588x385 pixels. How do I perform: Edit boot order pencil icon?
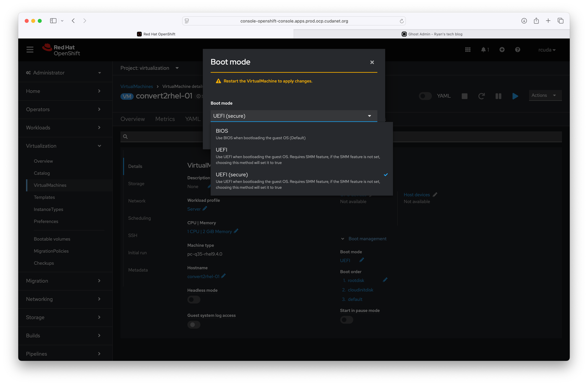point(385,280)
